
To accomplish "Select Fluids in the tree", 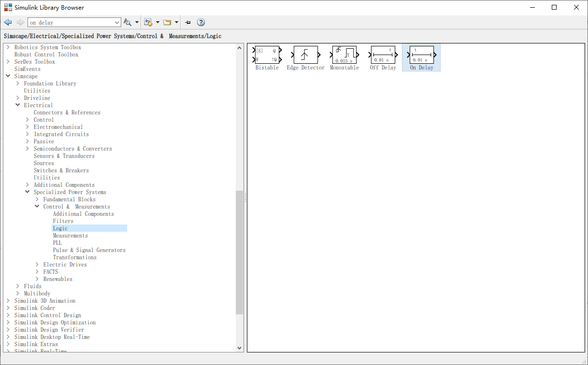I will [33, 286].
